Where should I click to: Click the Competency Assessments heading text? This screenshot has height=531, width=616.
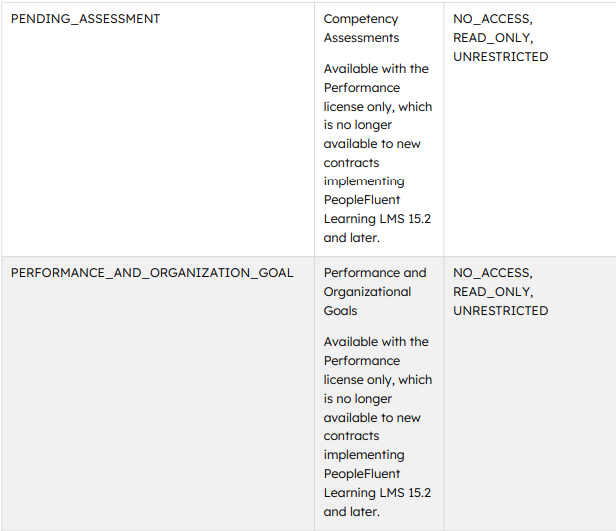click(361, 28)
